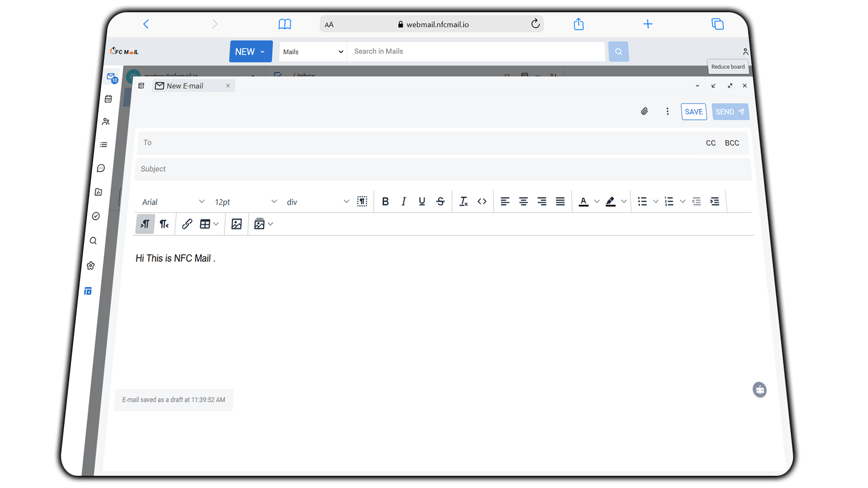Align text right
Screen dimensions: 868x488
point(542,202)
